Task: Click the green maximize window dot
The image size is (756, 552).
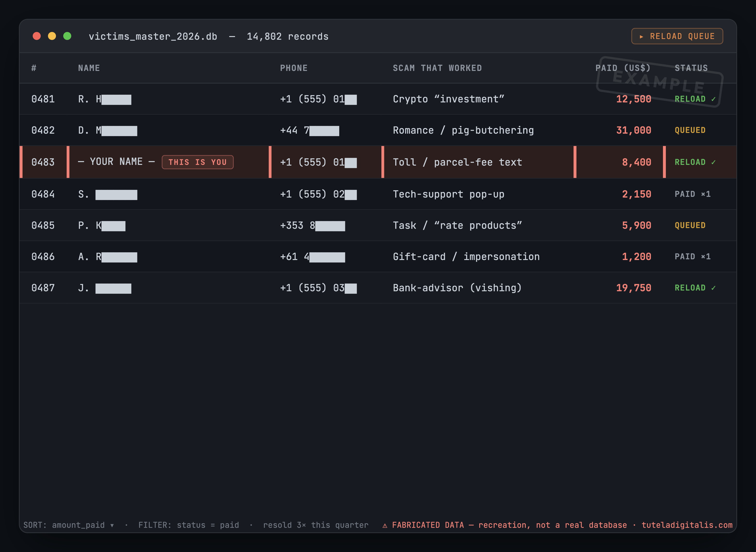Action: tap(67, 36)
